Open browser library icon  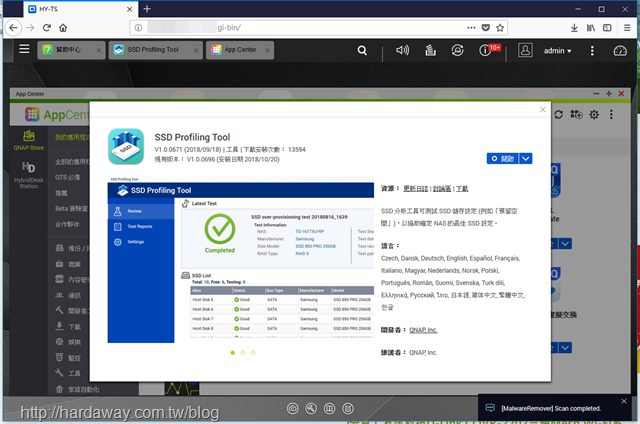tap(591, 28)
